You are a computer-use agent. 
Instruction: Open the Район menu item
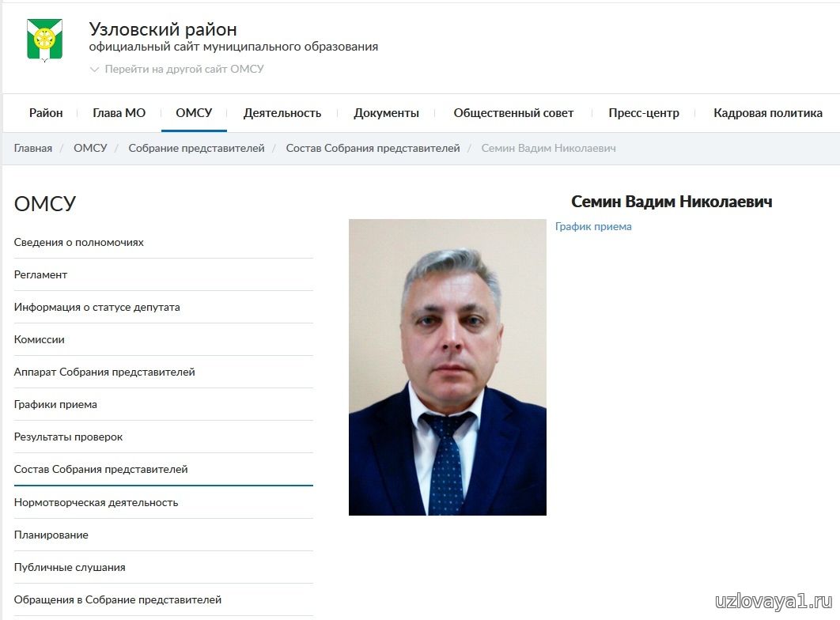coord(46,113)
